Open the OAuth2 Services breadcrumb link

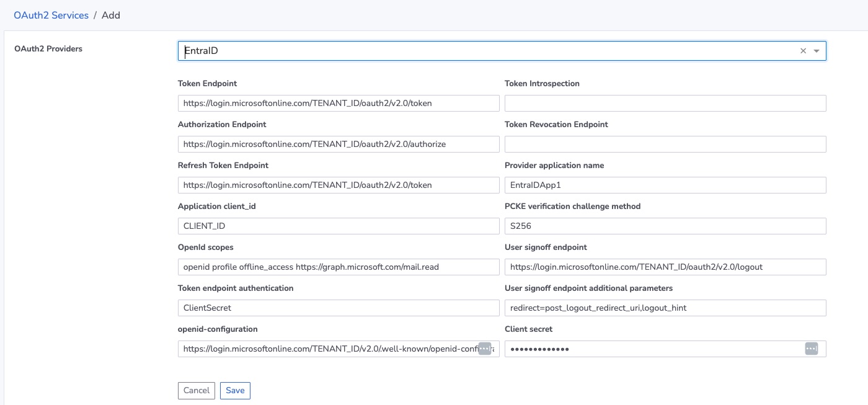(51, 15)
